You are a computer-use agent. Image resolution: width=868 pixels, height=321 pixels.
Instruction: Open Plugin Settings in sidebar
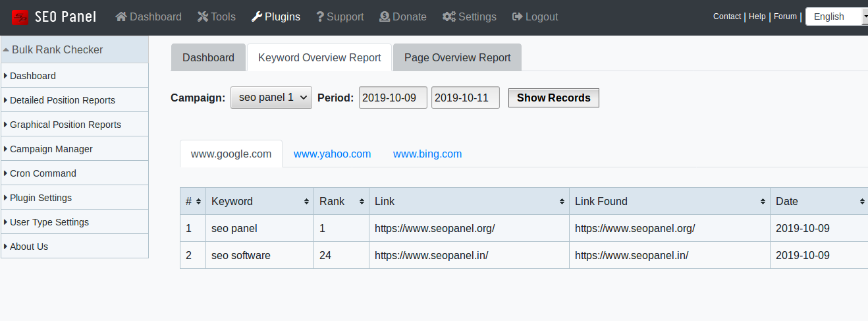click(x=74, y=198)
